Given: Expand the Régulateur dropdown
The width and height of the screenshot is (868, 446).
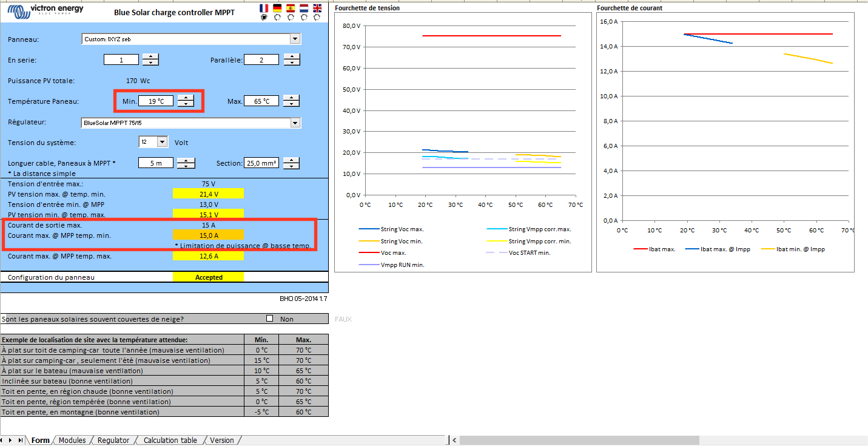Looking at the screenshot, I should (x=295, y=123).
